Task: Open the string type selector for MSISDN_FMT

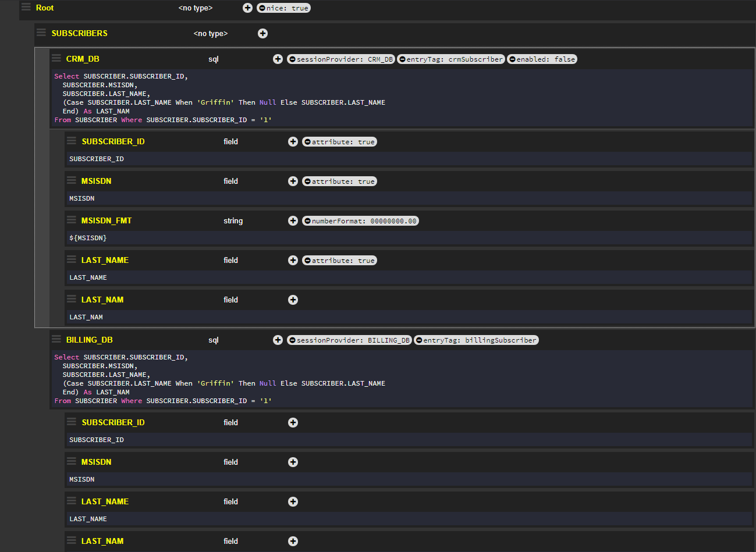Action: tap(233, 221)
